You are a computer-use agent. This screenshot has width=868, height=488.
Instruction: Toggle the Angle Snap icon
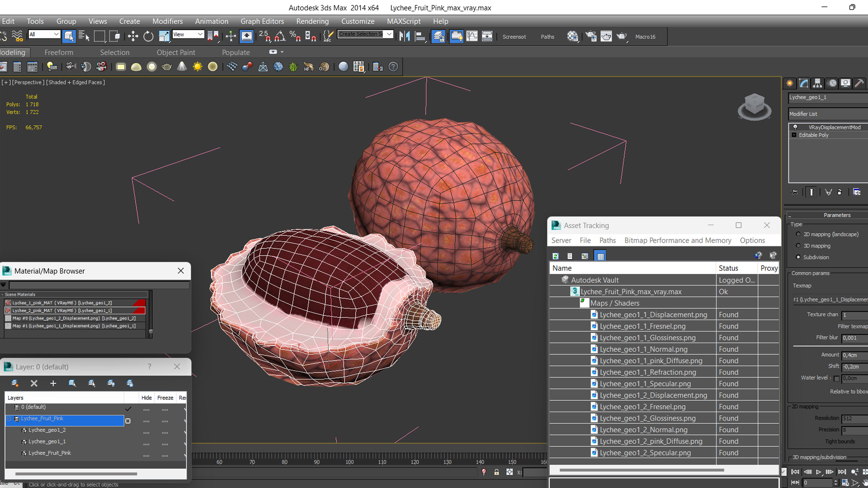pos(280,37)
